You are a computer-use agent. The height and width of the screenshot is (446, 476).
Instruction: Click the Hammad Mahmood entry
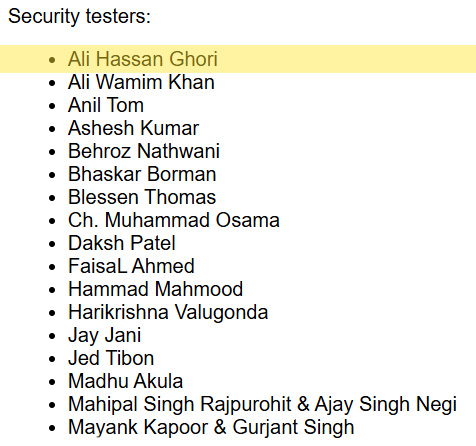[155, 289]
